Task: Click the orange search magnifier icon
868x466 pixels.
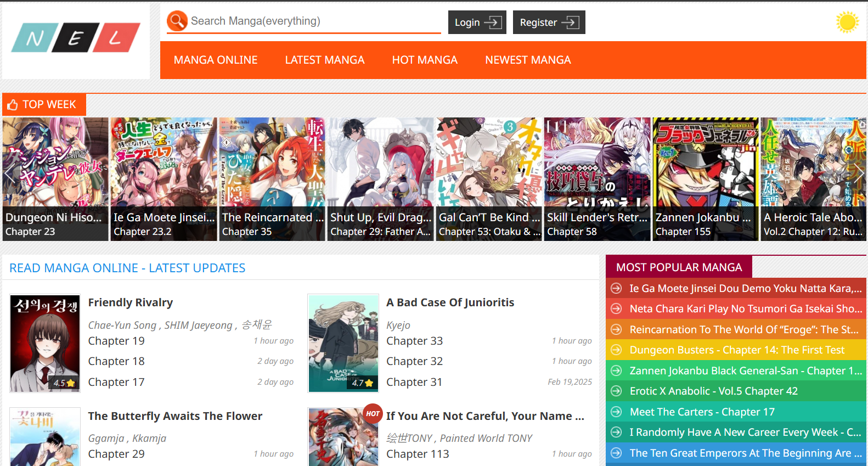Action: 177,21
